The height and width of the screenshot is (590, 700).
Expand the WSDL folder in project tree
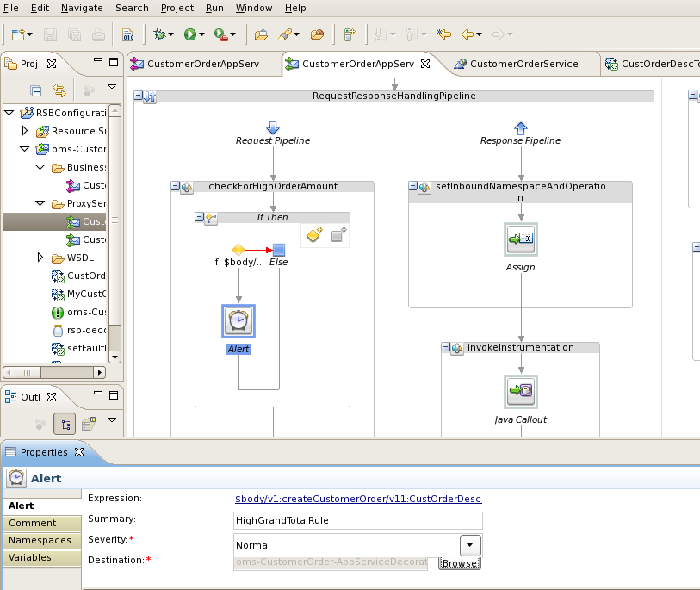pos(40,258)
